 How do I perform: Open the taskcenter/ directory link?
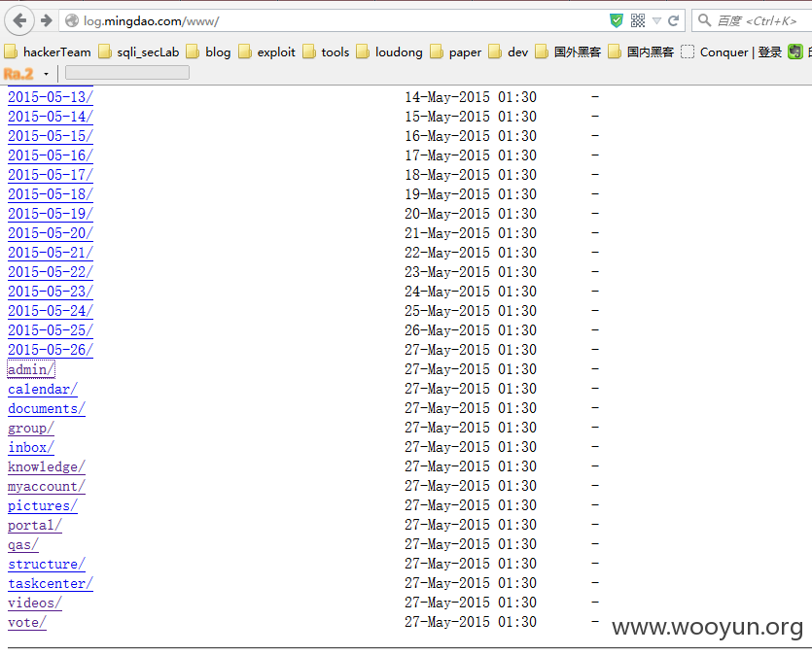pos(51,584)
